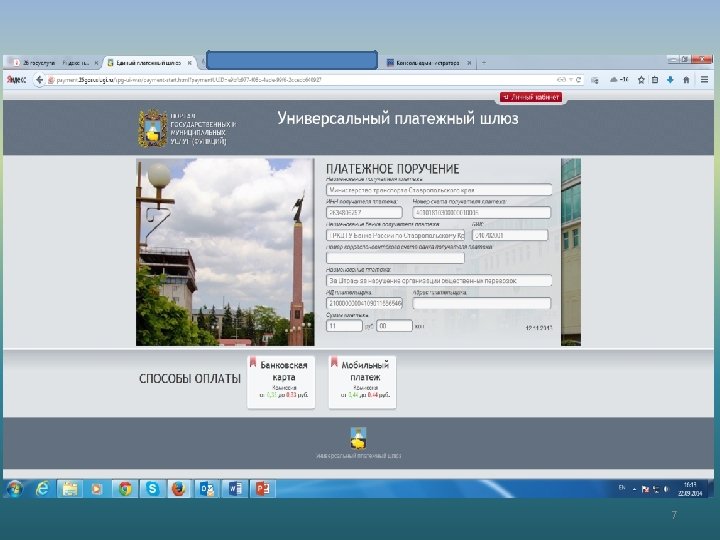Click the empty payer address field
The image size is (720, 540).
(482, 303)
